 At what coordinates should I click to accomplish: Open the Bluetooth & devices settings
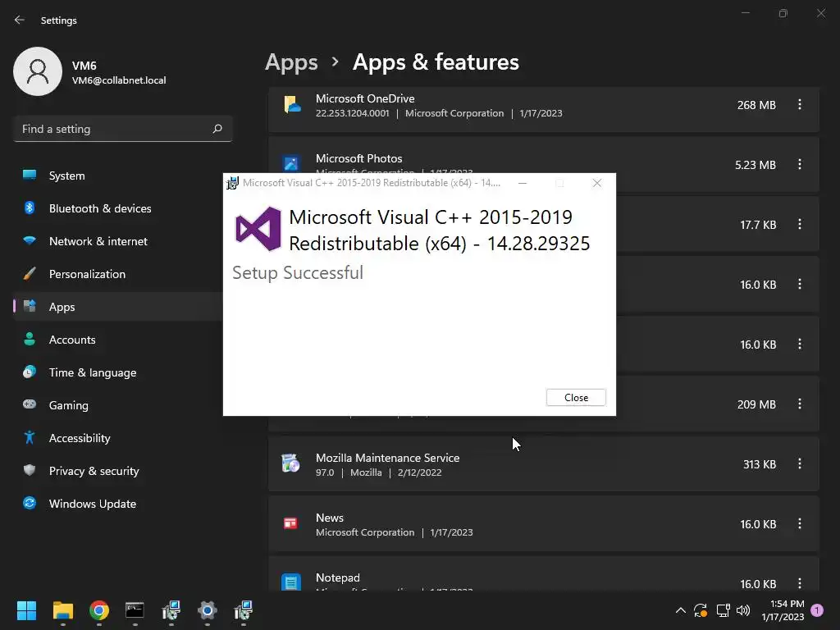99,208
